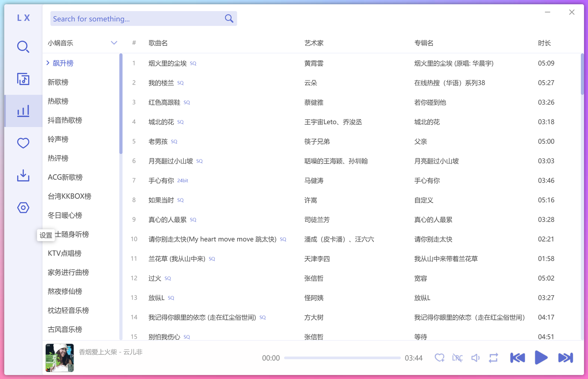Toggle the volume speaker icon
Viewport: 588px width, 379px height.
[476, 358]
